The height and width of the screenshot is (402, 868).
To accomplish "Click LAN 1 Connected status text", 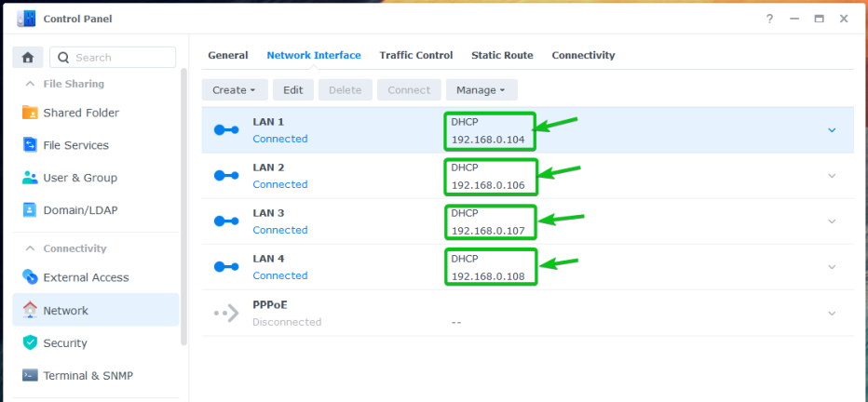I will click(x=280, y=139).
